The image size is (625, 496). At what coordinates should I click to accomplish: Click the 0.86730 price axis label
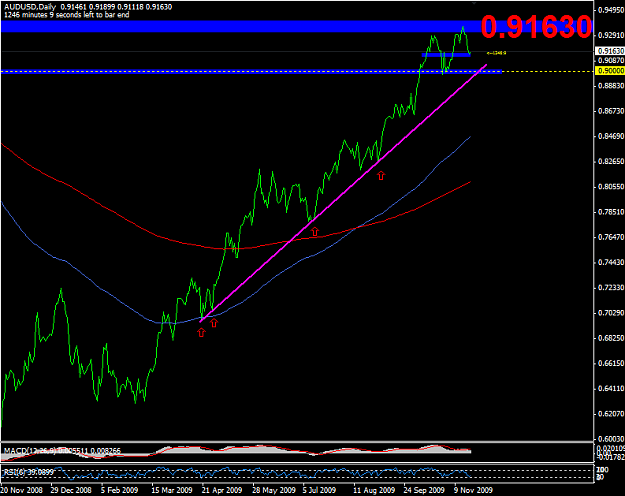(611, 111)
